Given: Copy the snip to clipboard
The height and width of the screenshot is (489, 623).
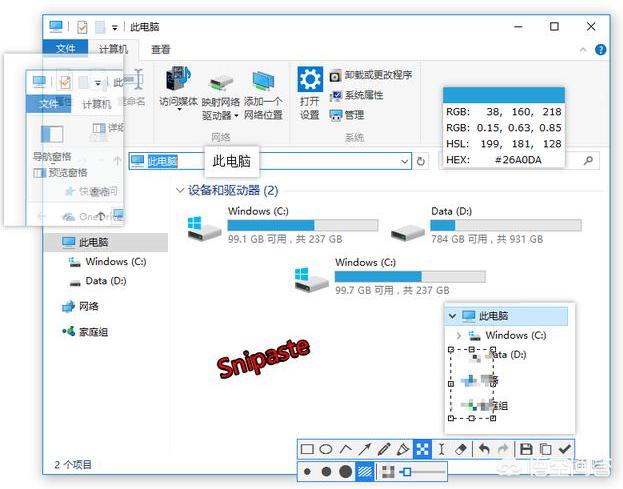Looking at the screenshot, I should pyautogui.click(x=546, y=449).
